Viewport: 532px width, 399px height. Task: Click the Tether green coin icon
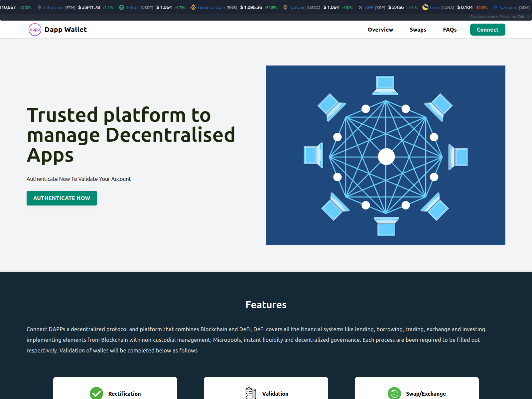tap(121, 7)
